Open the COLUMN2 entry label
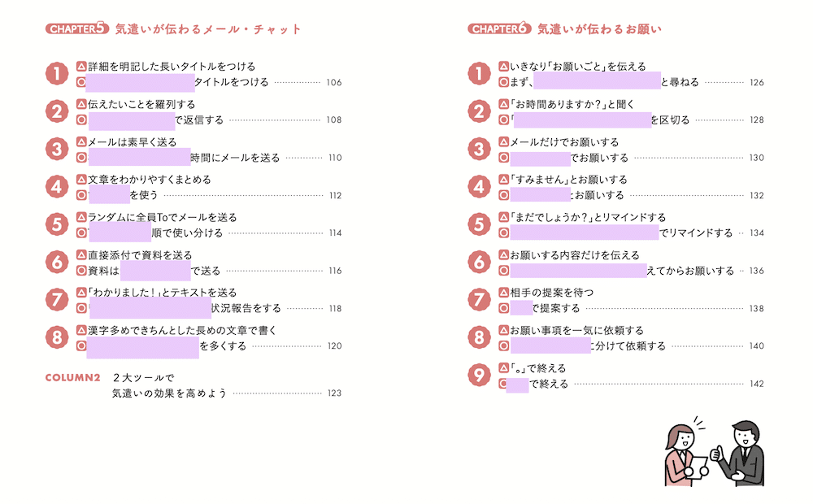The image size is (813, 504). click(x=72, y=378)
